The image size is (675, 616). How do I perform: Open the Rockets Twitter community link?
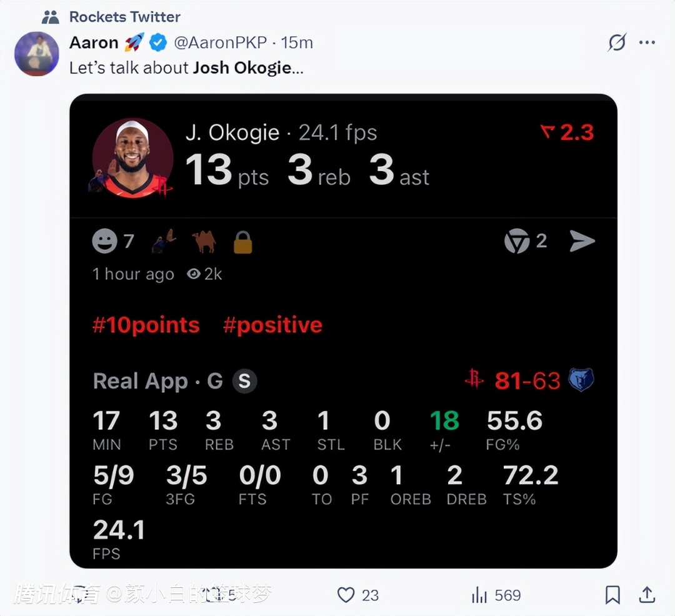pos(124,16)
